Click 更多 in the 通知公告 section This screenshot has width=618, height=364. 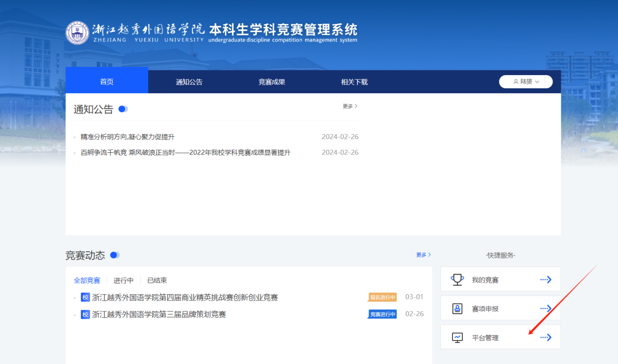coord(350,106)
